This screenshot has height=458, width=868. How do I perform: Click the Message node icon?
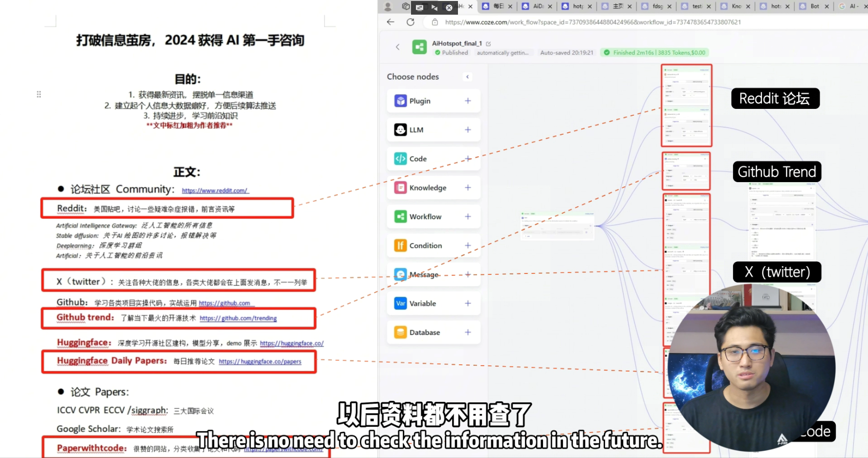[x=400, y=274]
